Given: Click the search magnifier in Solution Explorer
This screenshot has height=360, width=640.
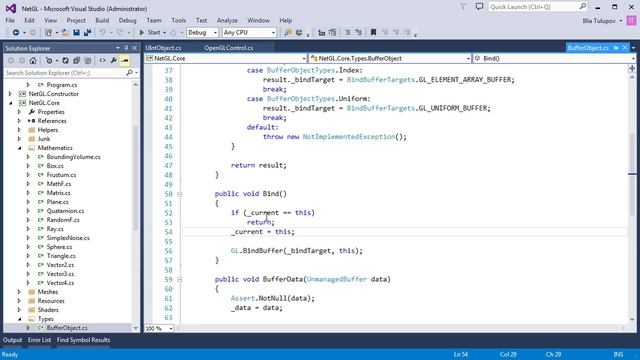Looking at the screenshot, I should [129, 73].
